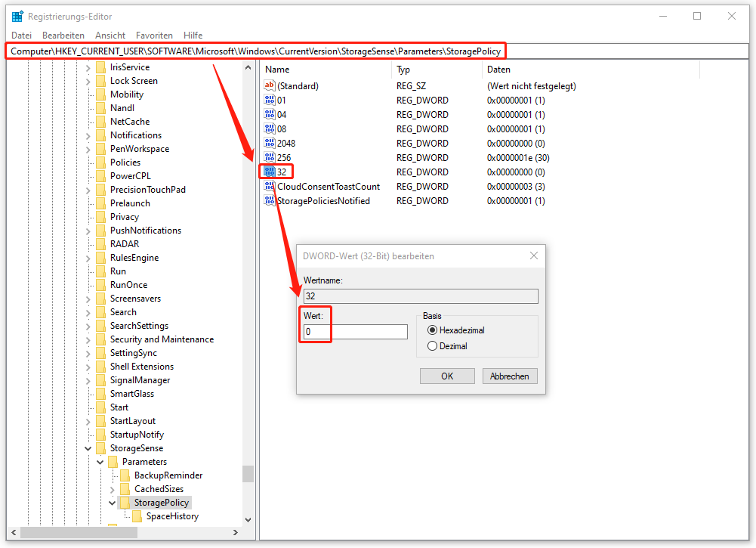Click the RADAR folder icon
This screenshot has width=756, height=548.
click(x=100, y=244)
